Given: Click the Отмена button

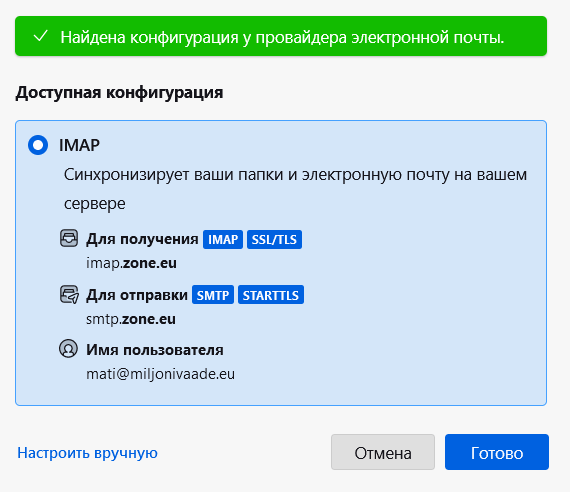Looking at the screenshot, I should pos(383,452).
